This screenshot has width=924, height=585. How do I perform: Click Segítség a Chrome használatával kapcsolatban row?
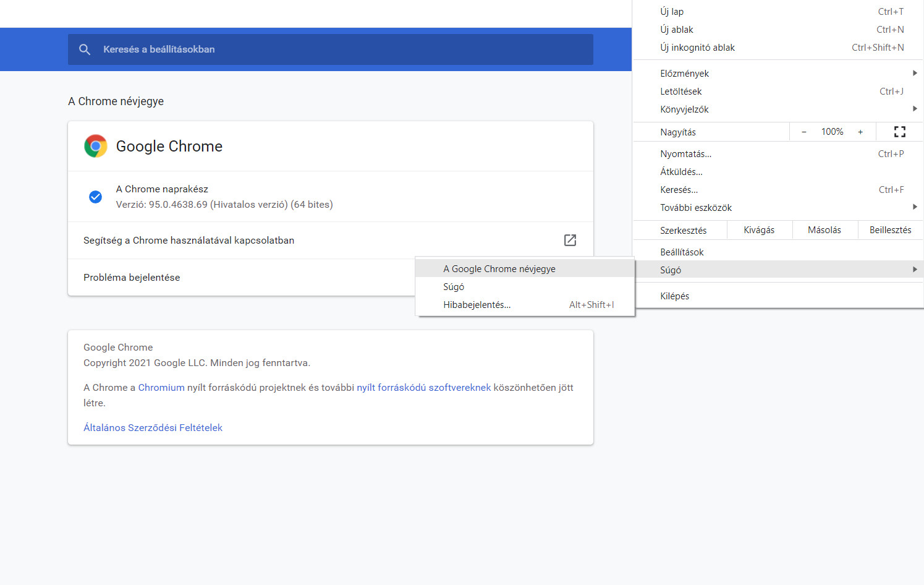[331, 241]
